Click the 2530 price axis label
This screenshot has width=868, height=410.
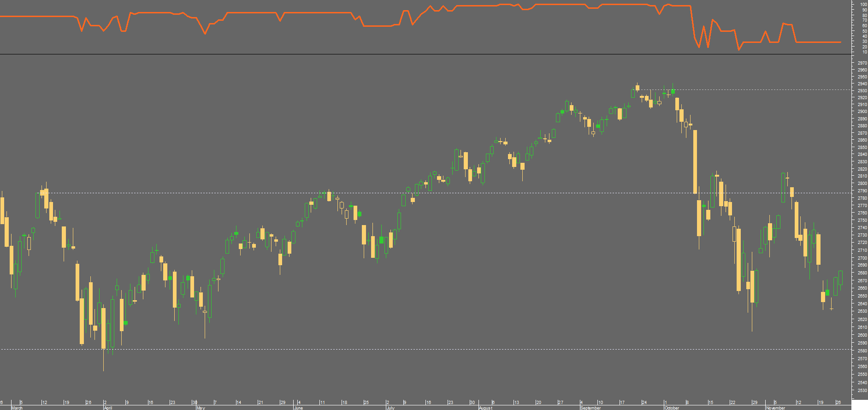862,391
